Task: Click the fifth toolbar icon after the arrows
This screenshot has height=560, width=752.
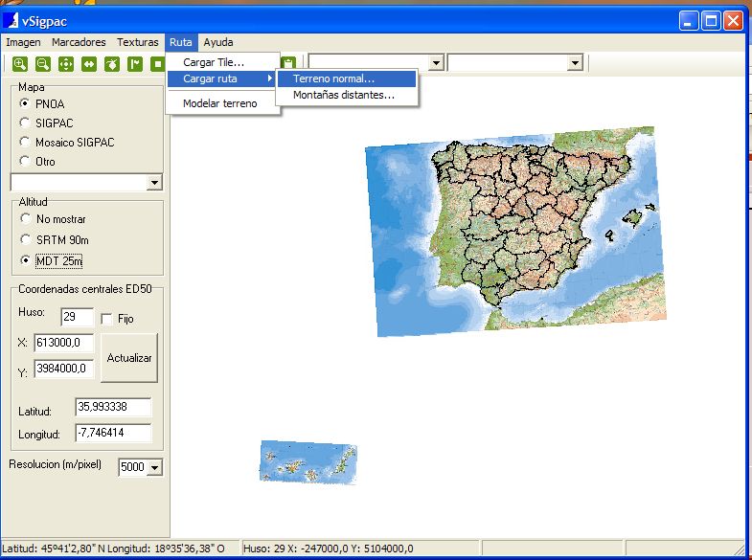Action: (x=112, y=64)
